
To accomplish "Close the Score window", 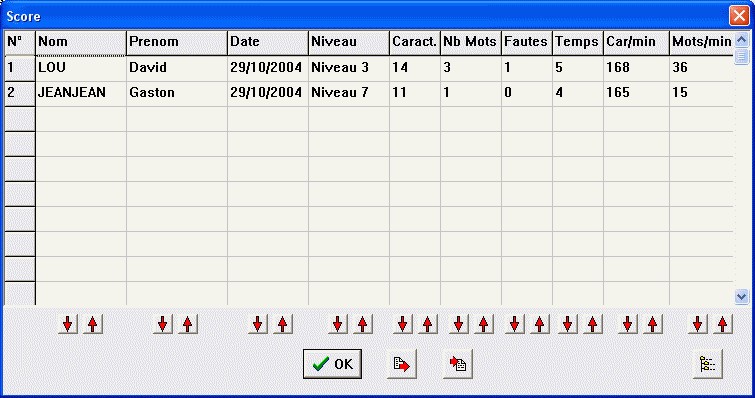I will tap(739, 16).
